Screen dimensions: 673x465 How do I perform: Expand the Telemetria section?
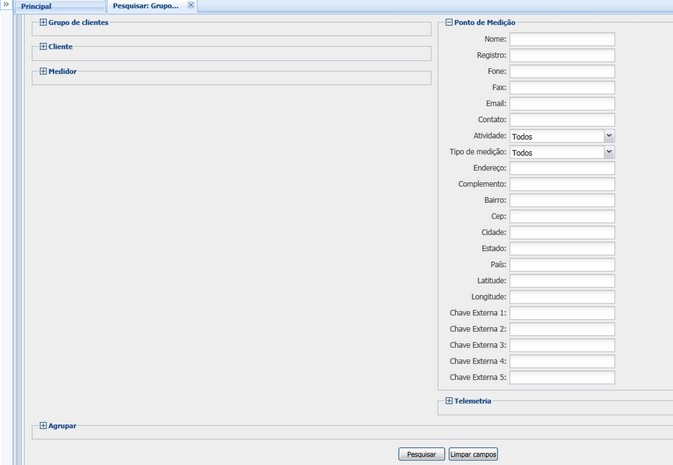(x=449, y=401)
